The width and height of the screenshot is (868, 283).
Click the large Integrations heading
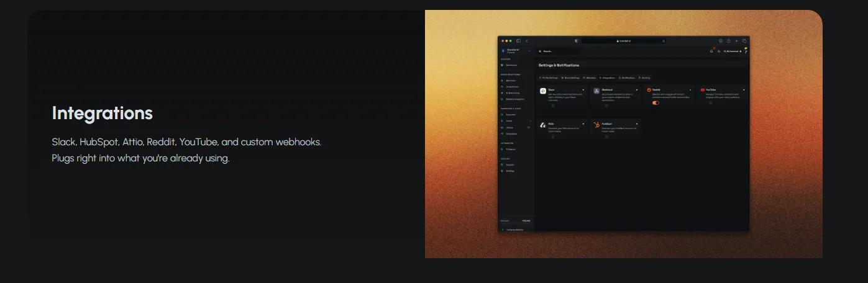103,113
